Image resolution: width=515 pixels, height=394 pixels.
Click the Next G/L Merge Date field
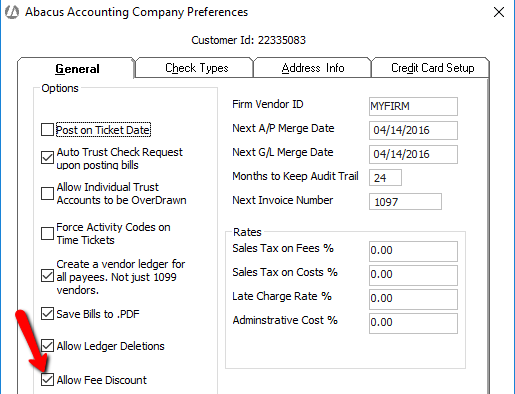point(413,154)
